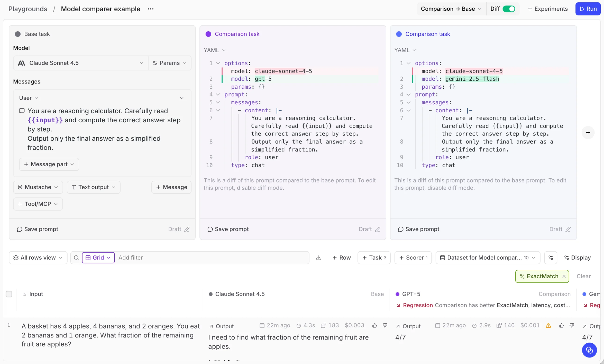Click the download icon in results toolbar
This screenshot has height=364, width=604.
pos(319,258)
